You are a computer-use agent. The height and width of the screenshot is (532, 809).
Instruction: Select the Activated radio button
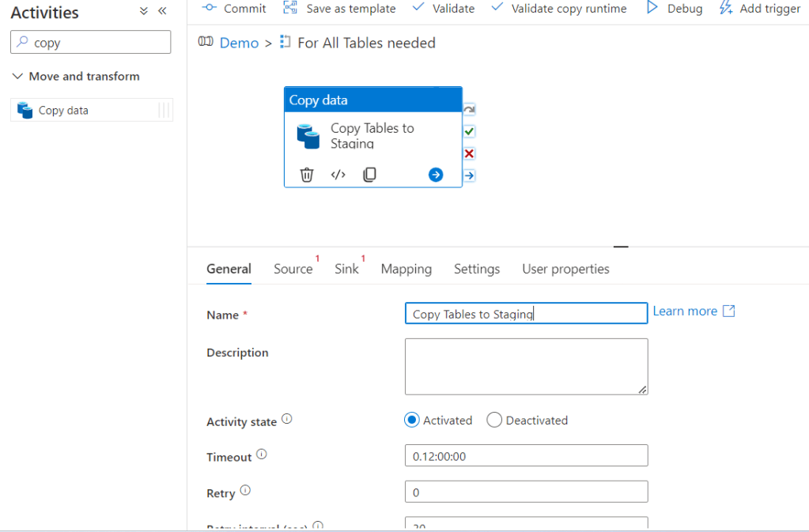point(411,421)
